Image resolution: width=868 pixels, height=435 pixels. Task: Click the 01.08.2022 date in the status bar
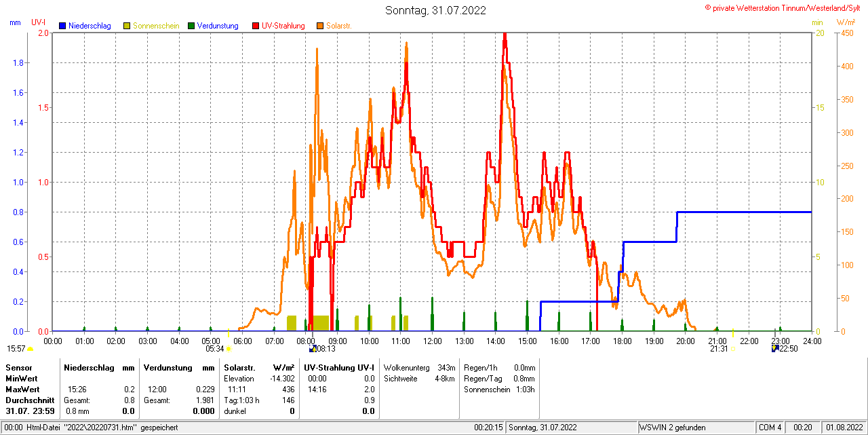click(844, 428)
